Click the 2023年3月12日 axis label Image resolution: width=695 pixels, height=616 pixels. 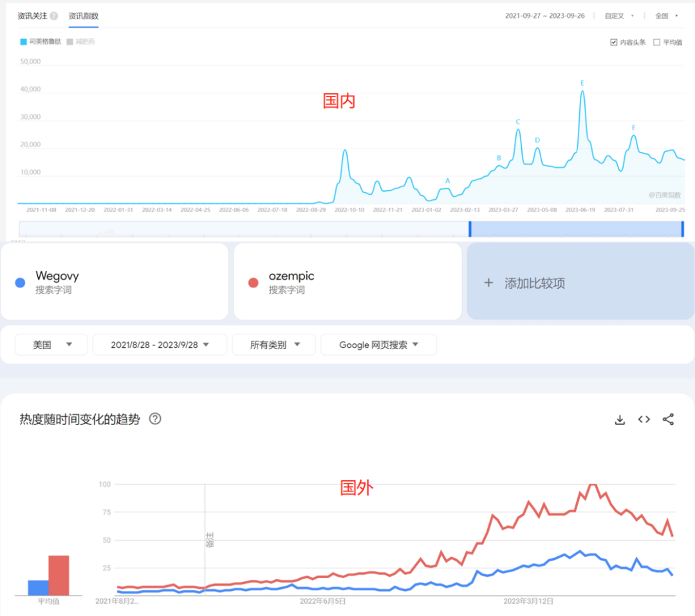click(x=528, y=601)
